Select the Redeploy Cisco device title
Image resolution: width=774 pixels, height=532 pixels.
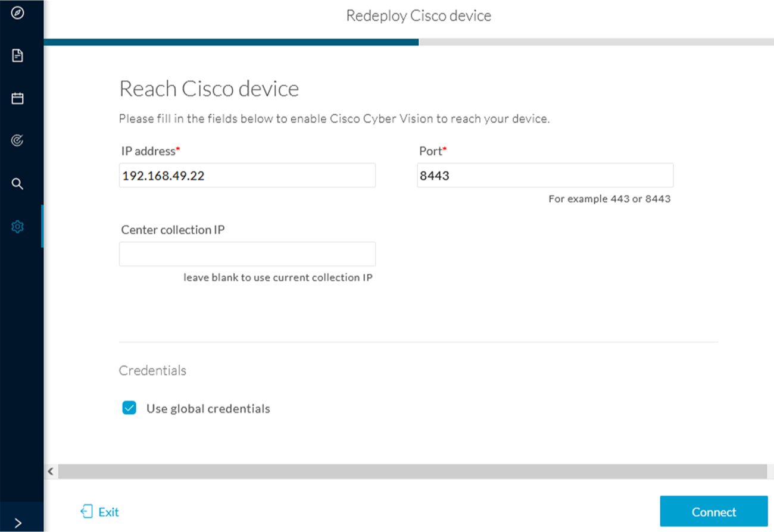[419, 15]
